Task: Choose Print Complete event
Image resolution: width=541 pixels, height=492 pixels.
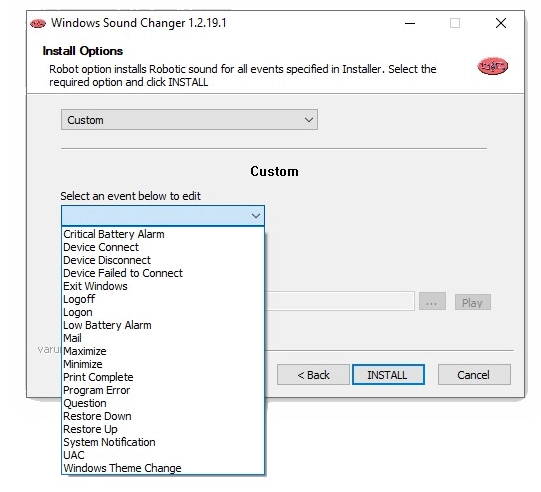Action: tap(163, 377)
